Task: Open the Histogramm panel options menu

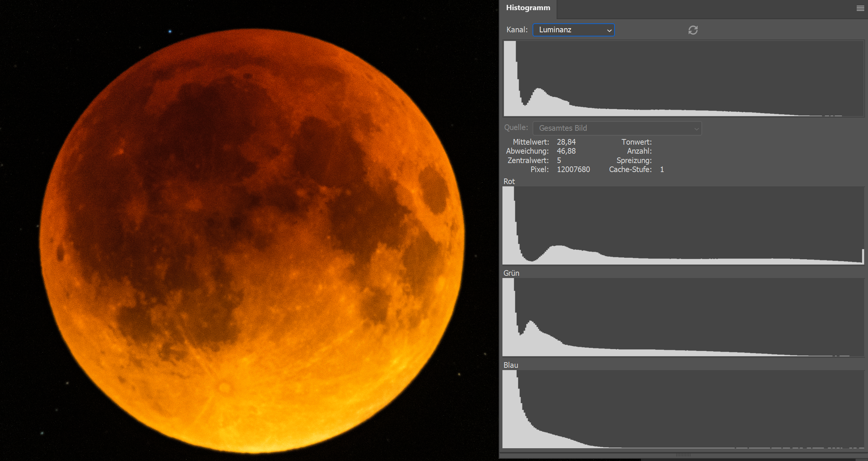Action: point(860,8)
